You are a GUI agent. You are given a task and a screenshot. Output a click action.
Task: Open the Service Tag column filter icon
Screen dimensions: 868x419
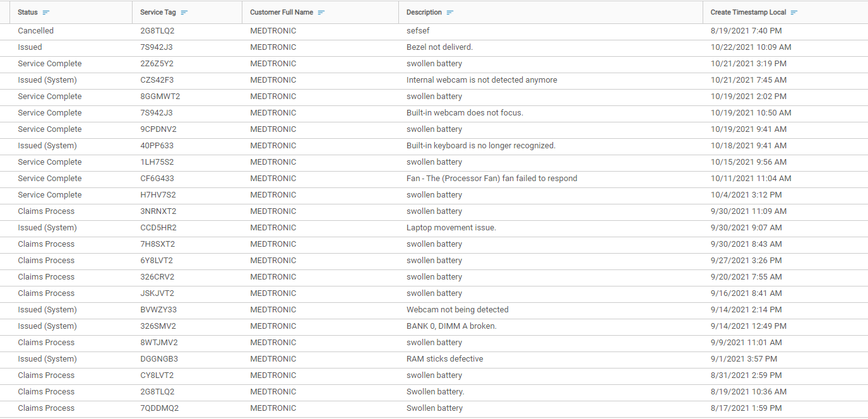click(x=184, y=13)
